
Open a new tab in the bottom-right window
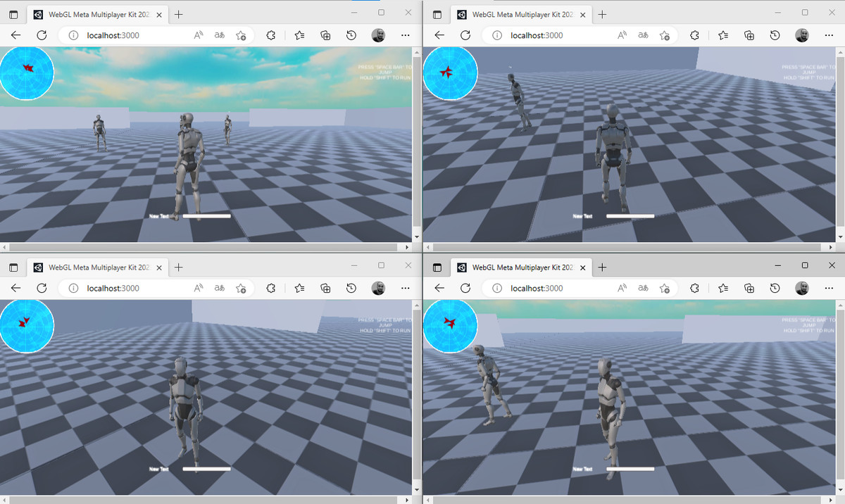tap(602, 267)
